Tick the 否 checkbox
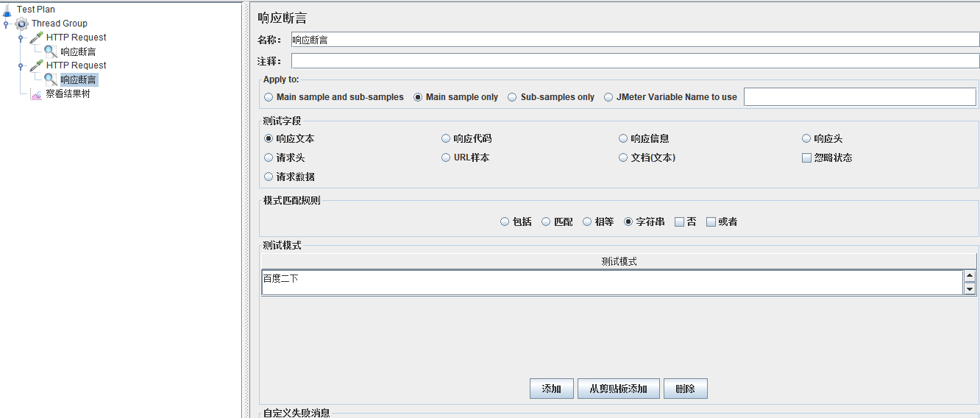The image size is (980, 418). 679,222
